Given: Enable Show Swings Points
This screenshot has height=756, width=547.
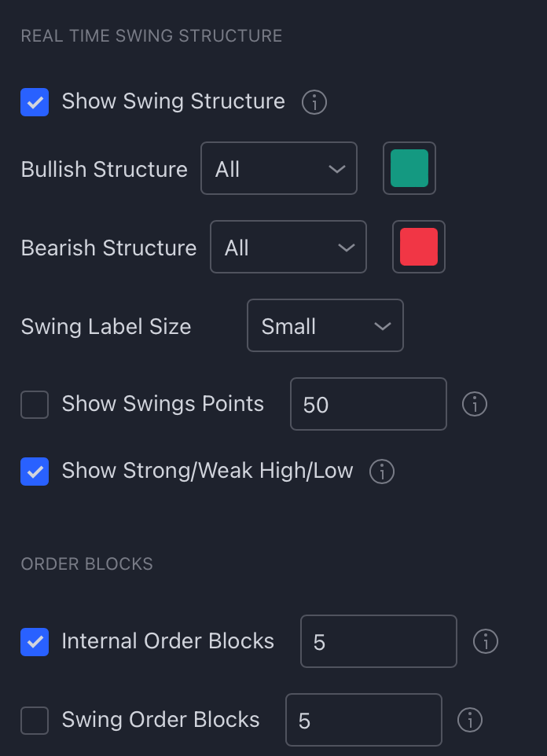Looking at the screenshot, I should click(35, 404).
